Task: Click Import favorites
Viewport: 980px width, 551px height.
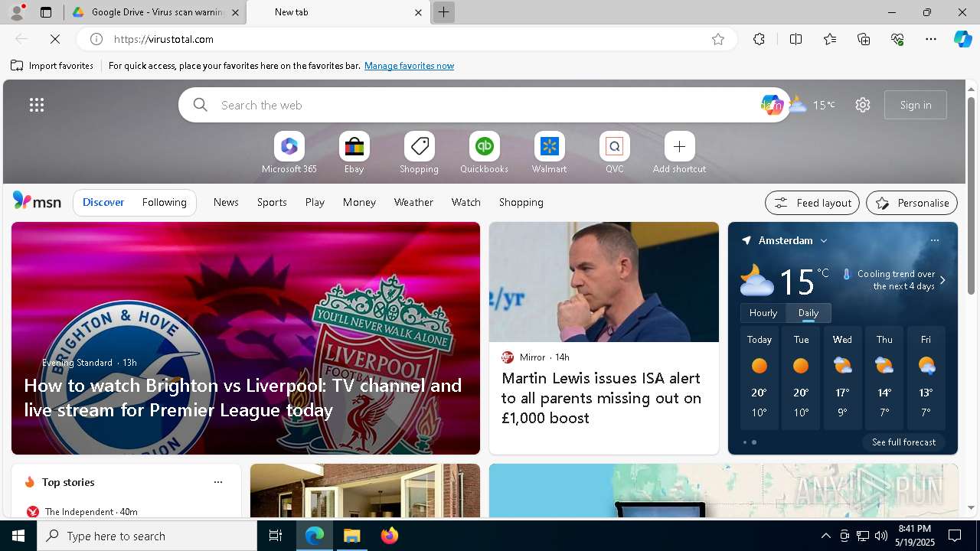Action: (x=52, y=66)
